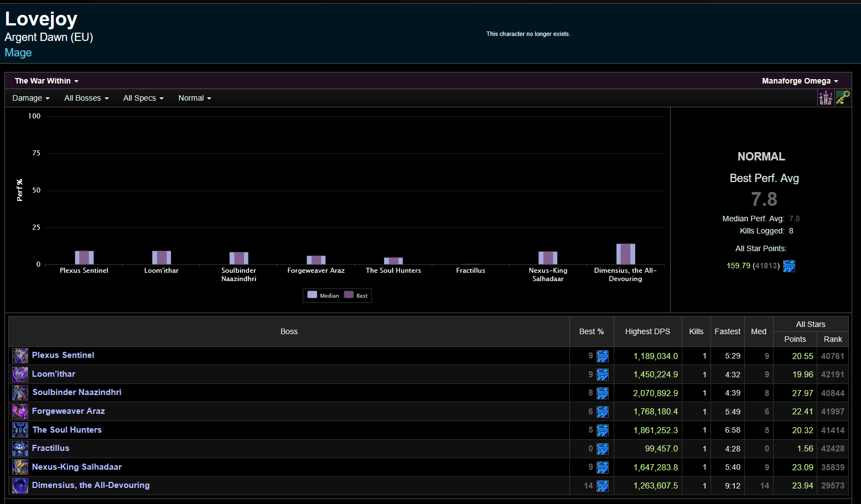Click the Mythic+ dungeons key icon
The height and width of the screenshot is (504, 861).
843,98
